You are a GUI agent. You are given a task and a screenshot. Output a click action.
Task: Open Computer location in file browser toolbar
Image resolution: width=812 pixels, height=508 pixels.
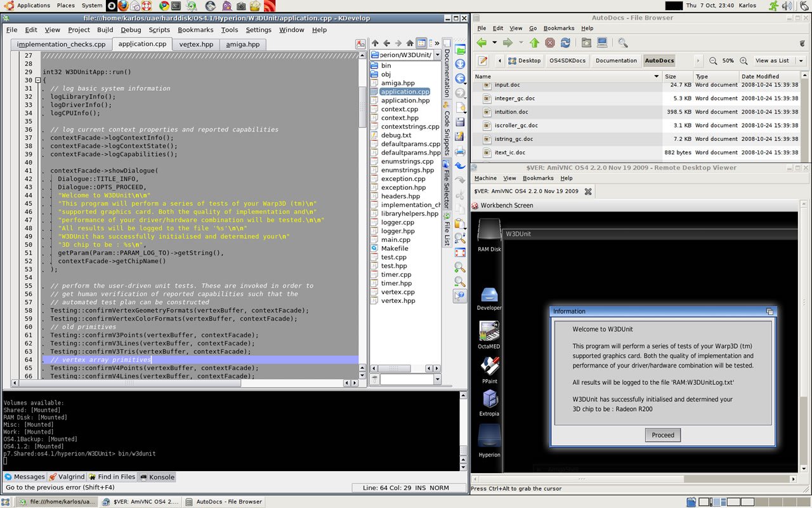602,43
